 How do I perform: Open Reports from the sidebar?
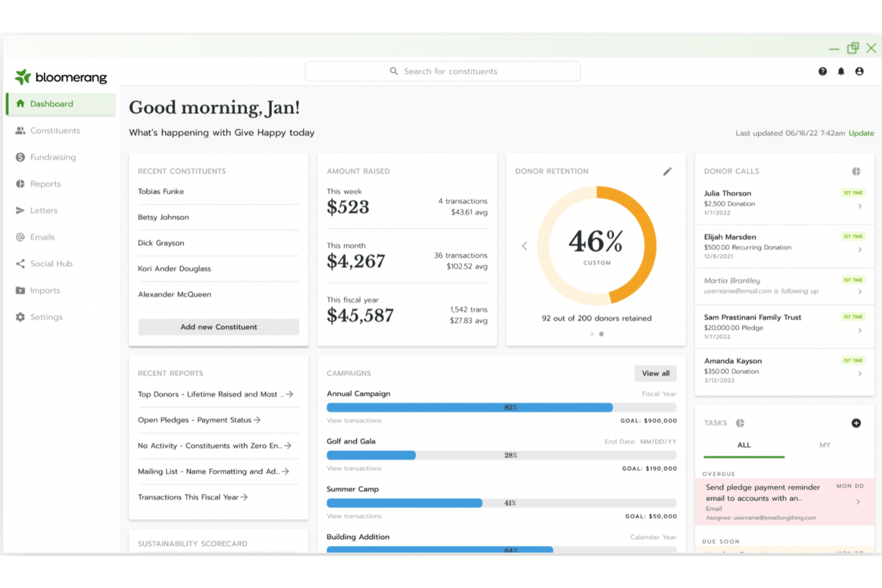click(45, 183)
